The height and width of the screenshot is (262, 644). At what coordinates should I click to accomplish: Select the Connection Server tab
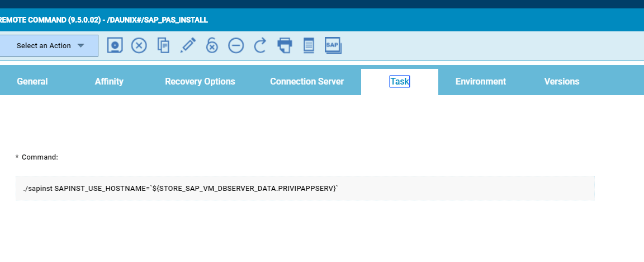click(307, 81)
